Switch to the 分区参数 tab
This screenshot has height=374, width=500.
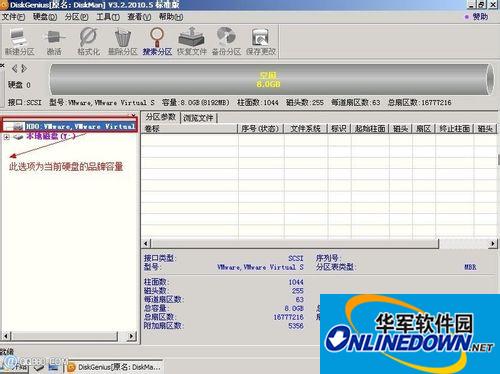pyautogui.click(x=161, y=117)
